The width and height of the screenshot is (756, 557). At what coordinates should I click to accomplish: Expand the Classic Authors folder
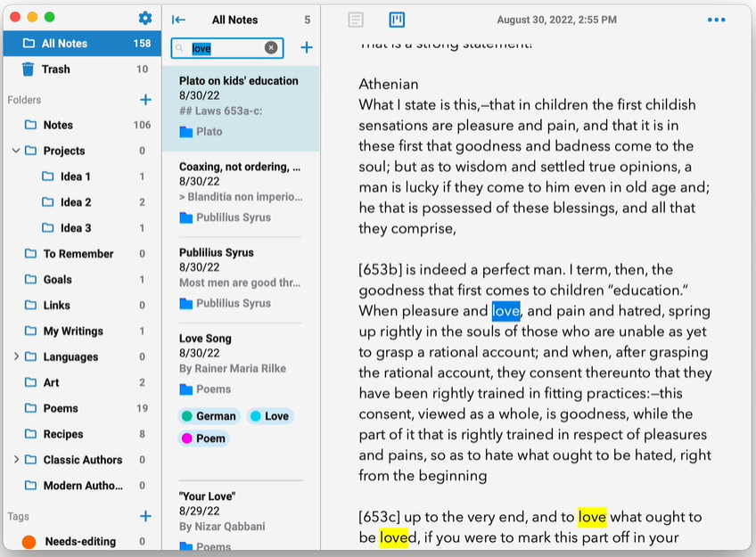coord(16,460)
